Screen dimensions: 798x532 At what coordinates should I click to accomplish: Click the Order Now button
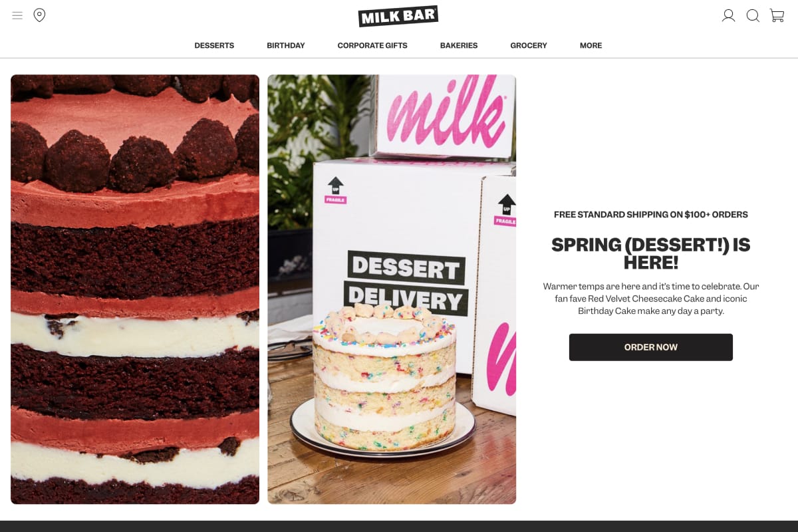[x=651, y=347]
